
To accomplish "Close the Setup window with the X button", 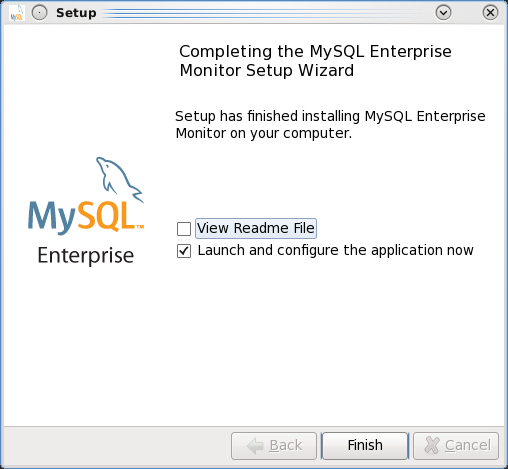I will (x=490, y=13).
